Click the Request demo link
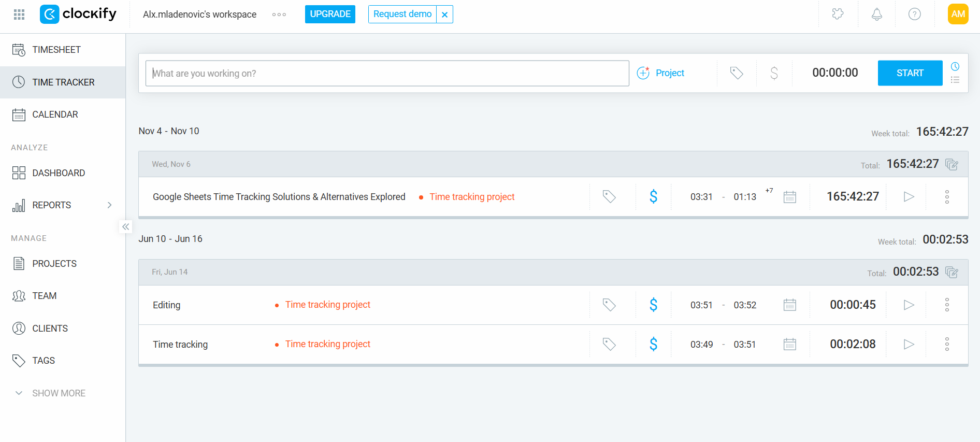Viewport: 980px width, 442px height. [402, 14]
